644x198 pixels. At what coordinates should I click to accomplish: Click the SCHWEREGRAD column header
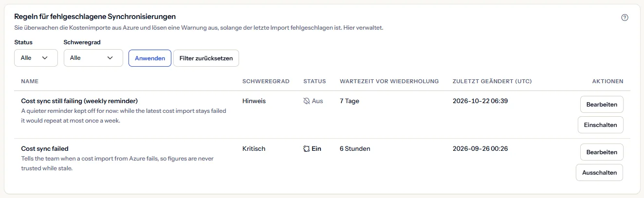266,81
